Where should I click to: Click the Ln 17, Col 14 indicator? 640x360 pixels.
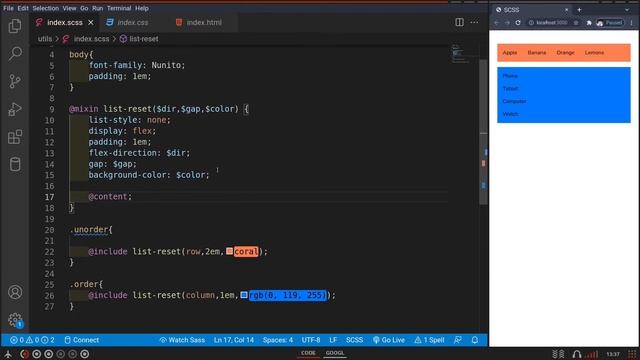pyautogui.click(x=234, y=340)
